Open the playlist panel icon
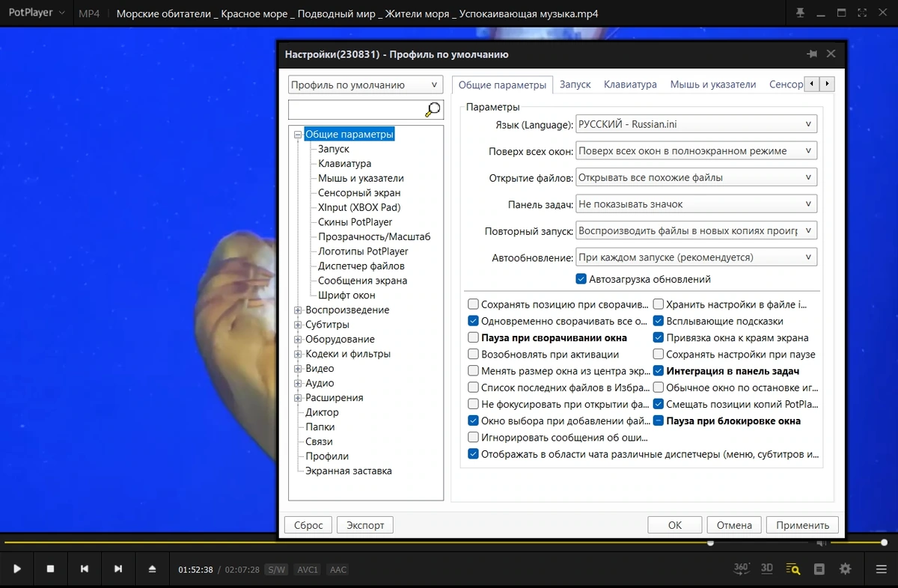The image size is (898, 588). point(819,569)
